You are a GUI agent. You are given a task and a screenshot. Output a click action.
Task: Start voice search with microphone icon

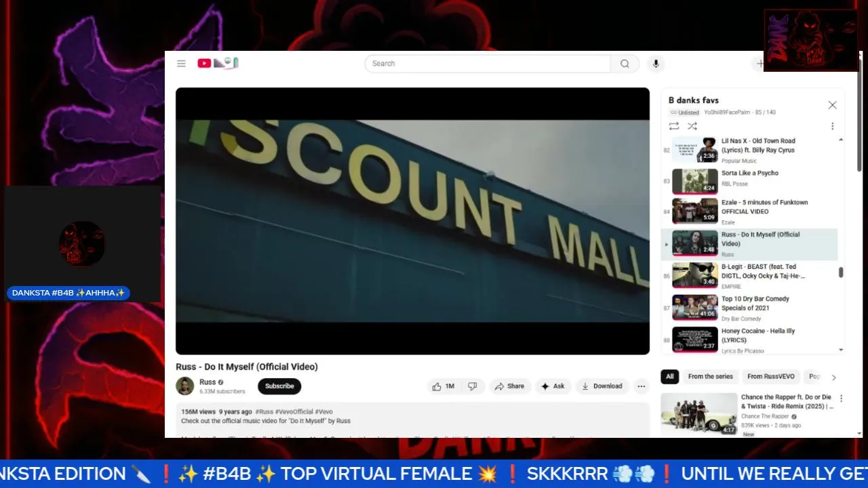(x=655, y=64)
